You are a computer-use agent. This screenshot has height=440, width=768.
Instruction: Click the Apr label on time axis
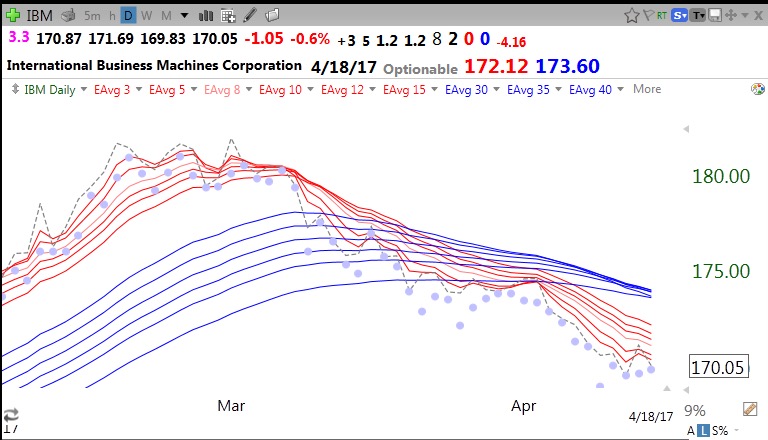(524, 406)
